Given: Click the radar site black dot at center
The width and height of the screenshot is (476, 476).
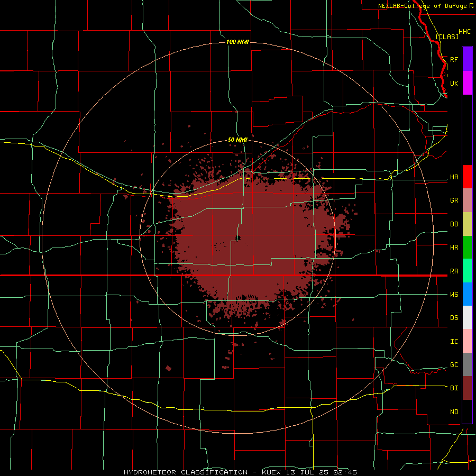Looking at the screenshot, I should pyautogui.click(x=237, y=239).
